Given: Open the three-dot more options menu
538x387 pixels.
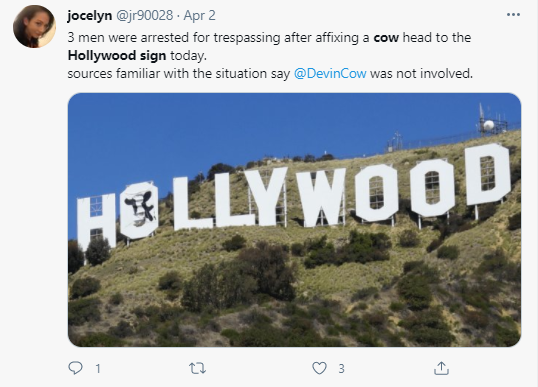Looking at the screenshot, I should click(x=513, y=15).
